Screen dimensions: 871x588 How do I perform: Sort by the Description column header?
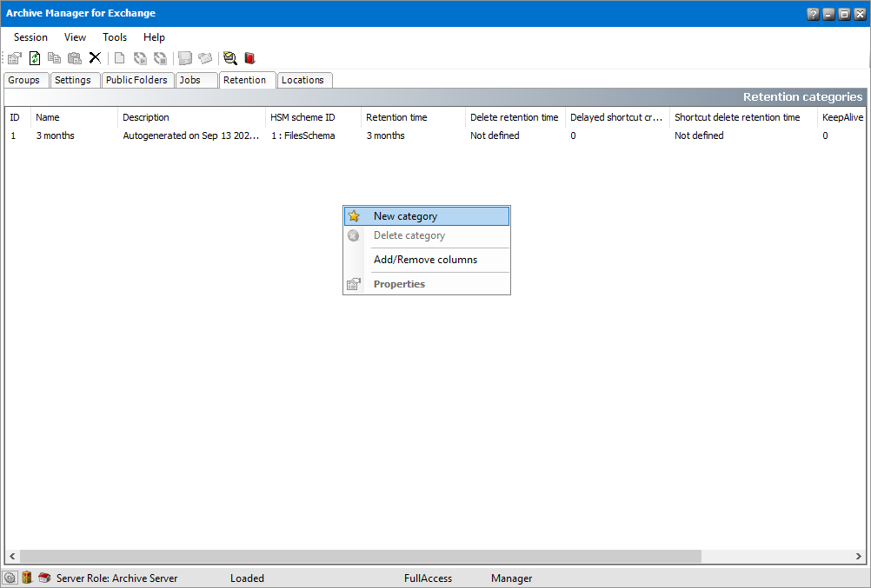(191, 117)
